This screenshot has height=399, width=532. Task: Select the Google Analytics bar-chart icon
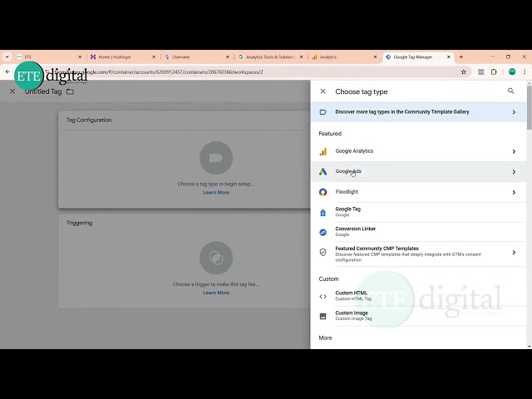(x=323, y=151)
